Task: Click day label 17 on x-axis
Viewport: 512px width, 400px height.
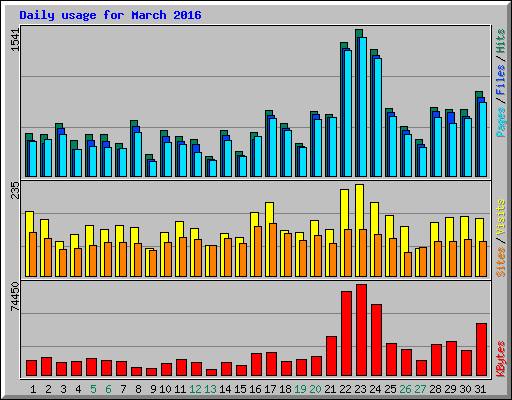Action: (270, 389)
